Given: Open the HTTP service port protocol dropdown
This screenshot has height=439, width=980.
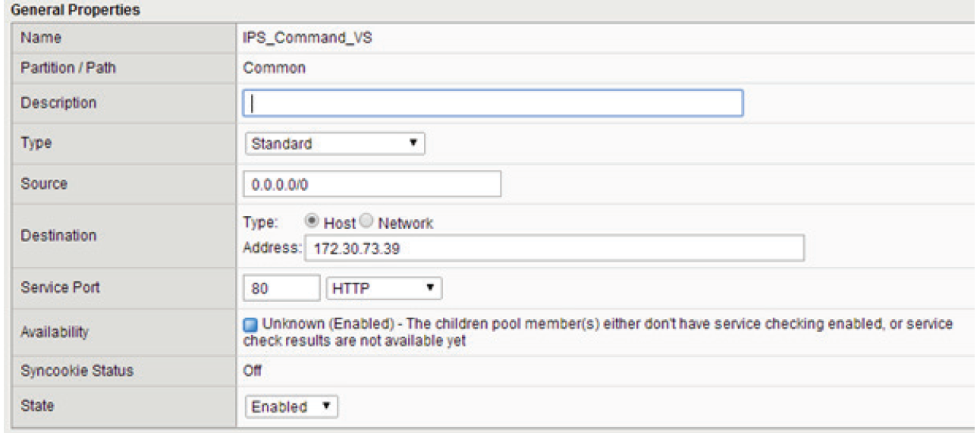Looking at the screenshot, I should tap(384, 288).
